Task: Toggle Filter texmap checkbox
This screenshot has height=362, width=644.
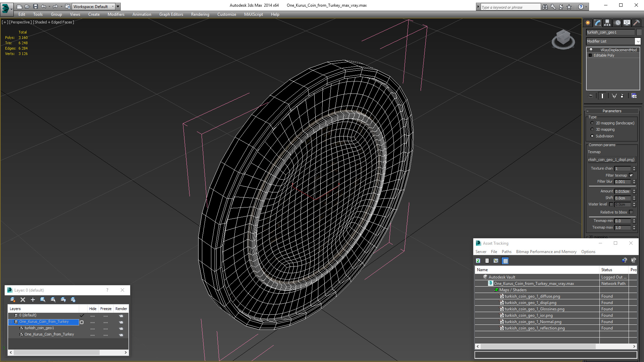Action: pyautogui.click(x=631, y=175)
